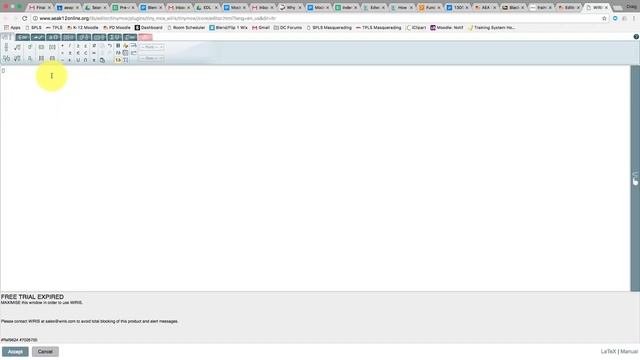Open WIRIS help question mark icon
This screenshot has height=360, width=640.
636,37
